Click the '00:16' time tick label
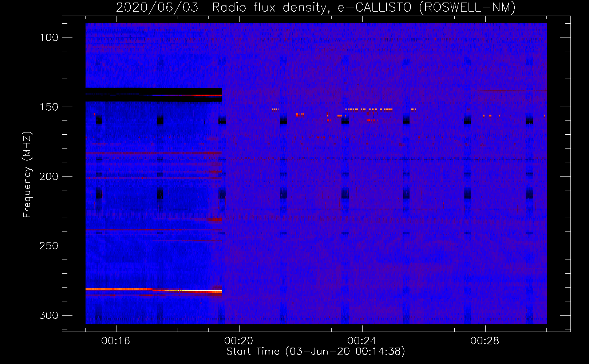Viewport: 589px width, 364px height. pyautogui.click(x=116, y=341)
